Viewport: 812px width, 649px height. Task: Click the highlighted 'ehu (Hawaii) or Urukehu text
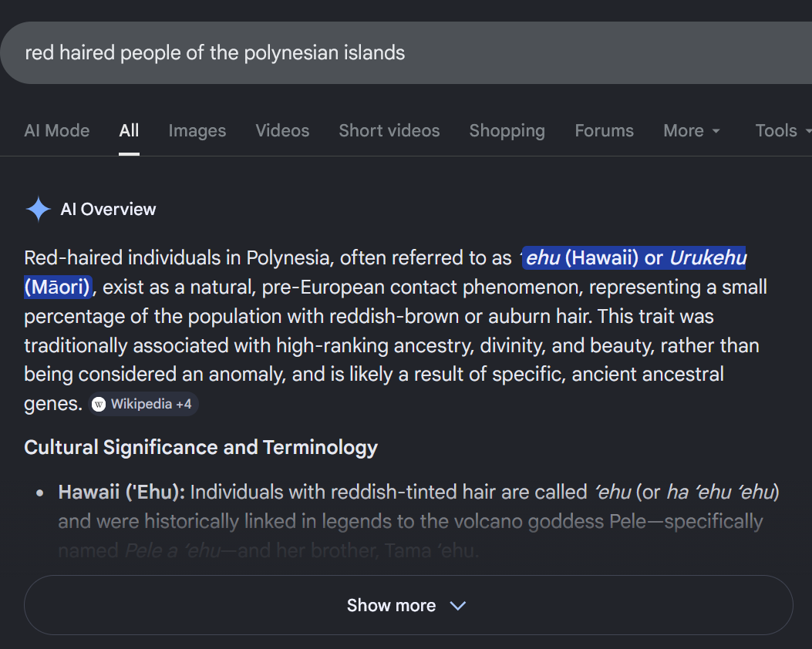tap(635, 257)
